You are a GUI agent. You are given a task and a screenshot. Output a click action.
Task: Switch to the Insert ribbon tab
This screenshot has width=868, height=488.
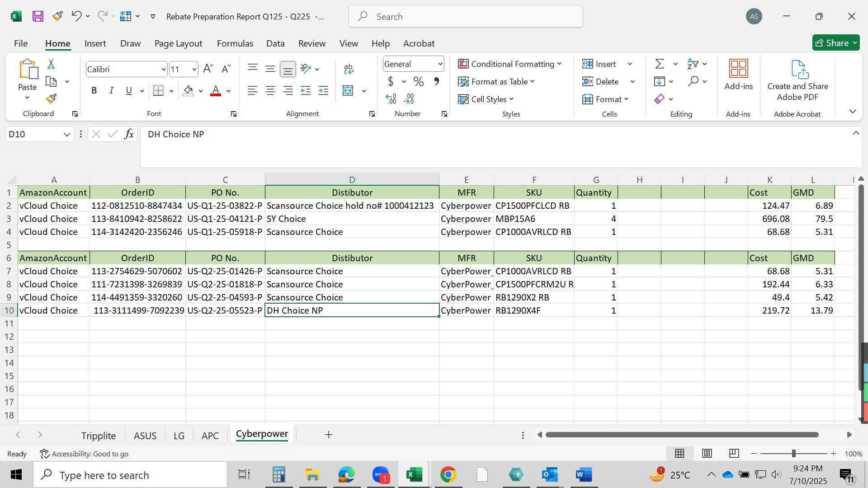click(x=95, y=43)
